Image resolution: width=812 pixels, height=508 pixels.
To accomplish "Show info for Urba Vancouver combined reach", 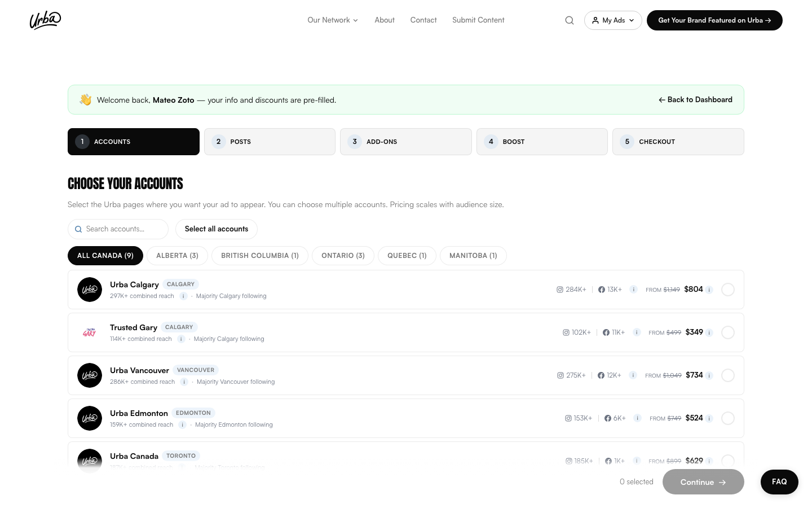I will pos(184,382).
